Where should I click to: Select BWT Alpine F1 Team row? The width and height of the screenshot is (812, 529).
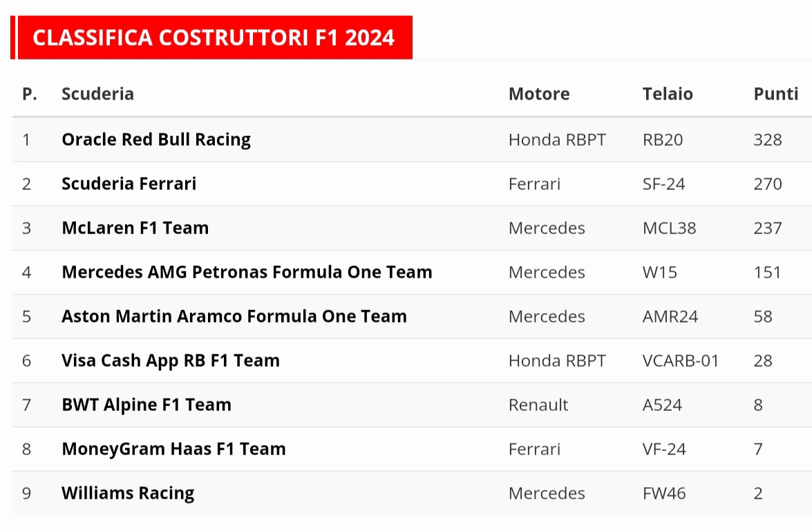coord(147,405)
